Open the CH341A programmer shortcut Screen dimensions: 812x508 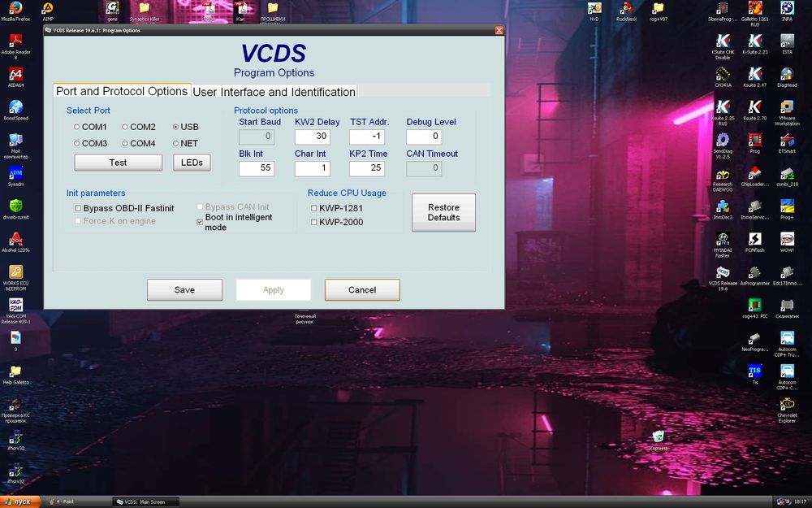click(x=723, y=76)
